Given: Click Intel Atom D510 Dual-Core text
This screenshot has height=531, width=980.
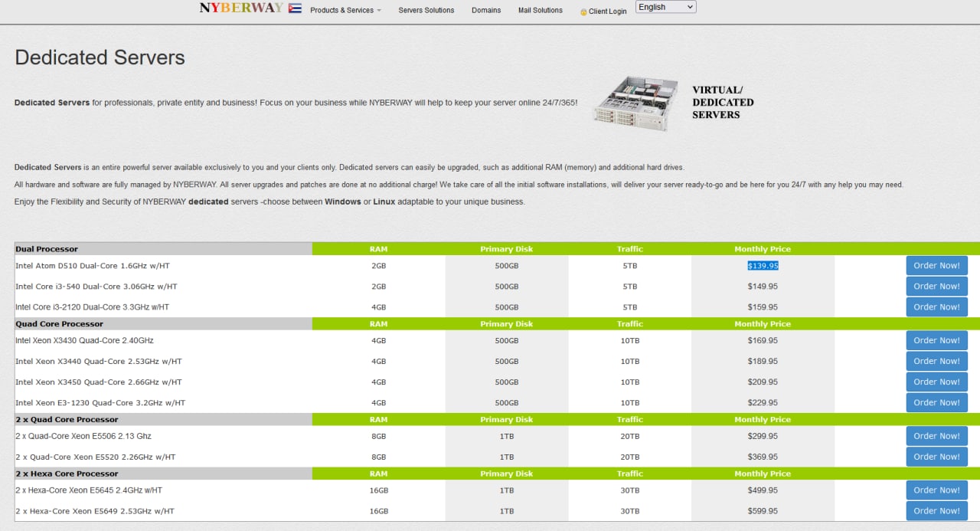Looking at the screenshot, I should (93, 266).
